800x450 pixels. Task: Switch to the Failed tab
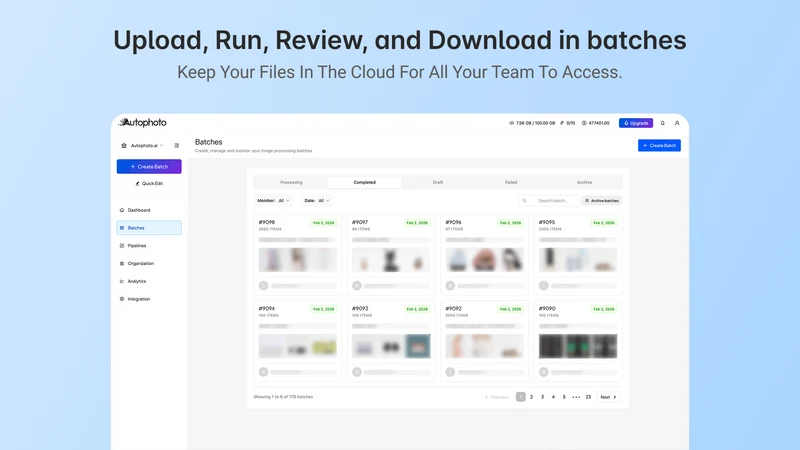point(511,182)
